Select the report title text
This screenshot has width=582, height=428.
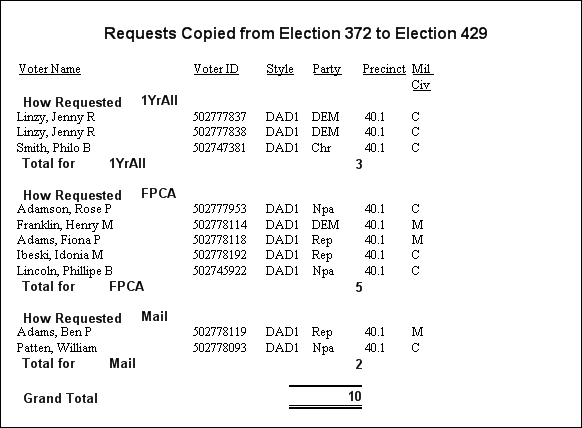click(x=295, y=33)
